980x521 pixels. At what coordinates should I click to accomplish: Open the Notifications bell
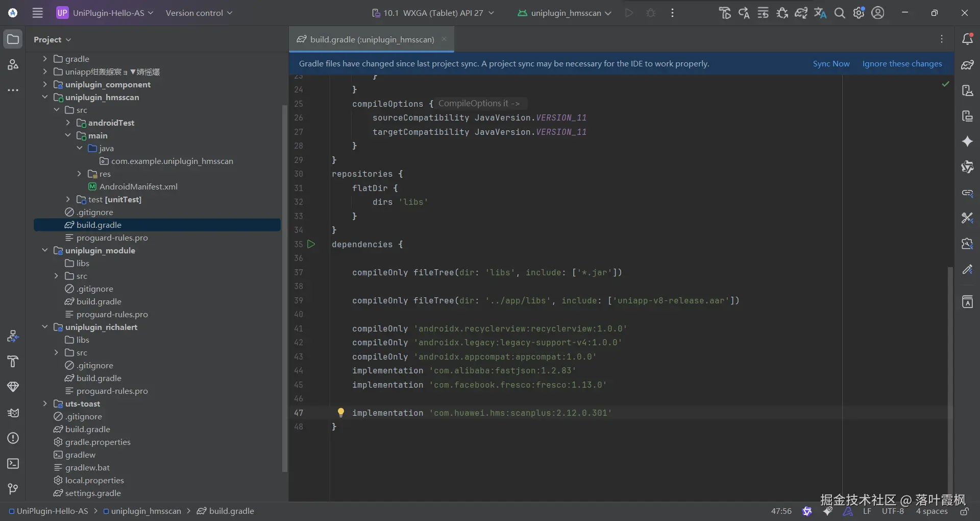tap(967, 39)
